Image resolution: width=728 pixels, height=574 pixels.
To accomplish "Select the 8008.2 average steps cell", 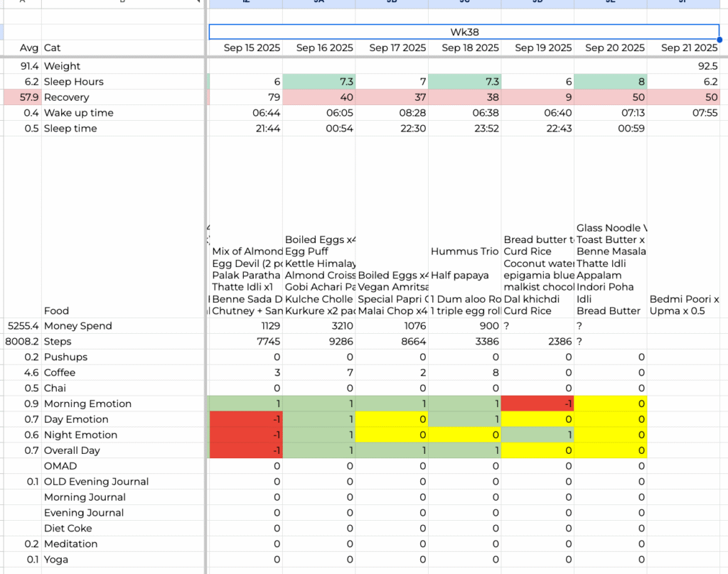I will (x=23, y=342).
